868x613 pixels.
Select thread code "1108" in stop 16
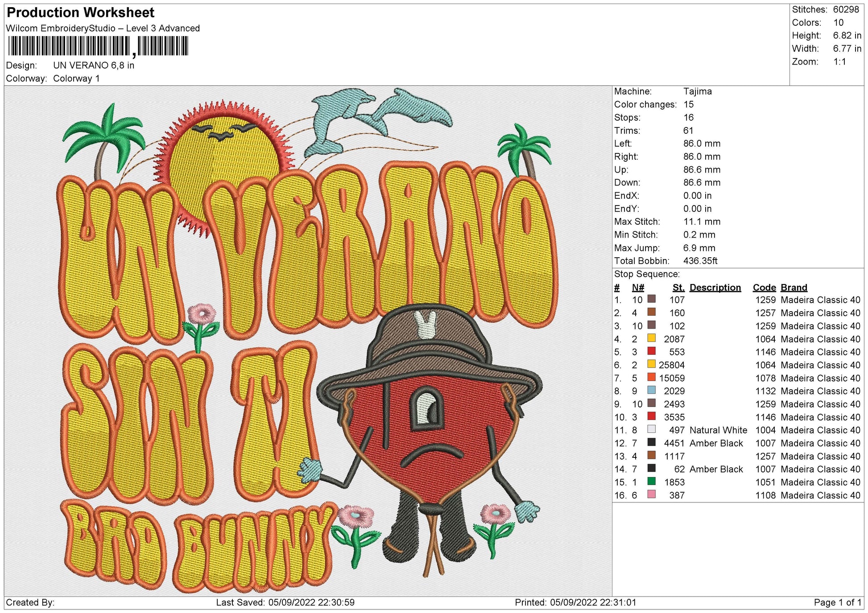(765, 495)
